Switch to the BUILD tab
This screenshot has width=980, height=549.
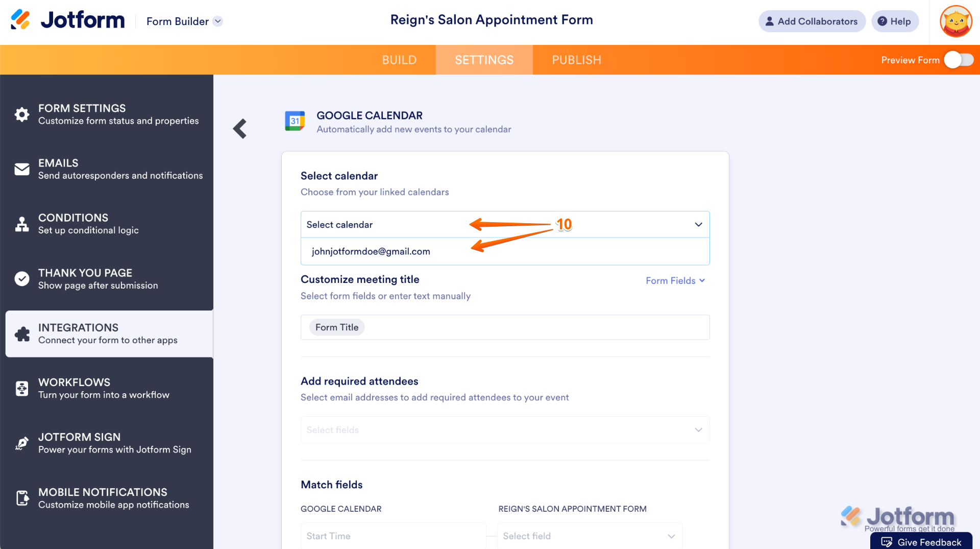(399, 60)
